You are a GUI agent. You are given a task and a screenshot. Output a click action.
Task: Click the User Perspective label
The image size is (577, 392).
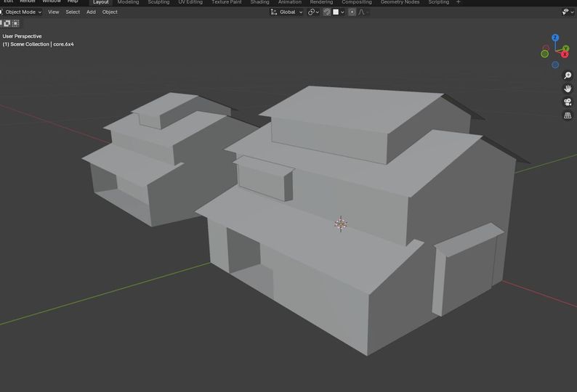tap(22, 36)
